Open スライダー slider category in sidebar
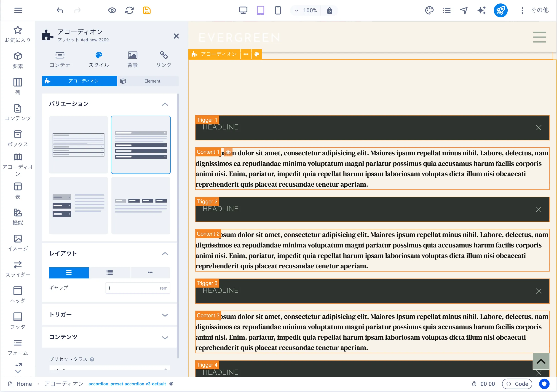Image resolution: width=557 pixels, height=392 pixels. (18, 269)
